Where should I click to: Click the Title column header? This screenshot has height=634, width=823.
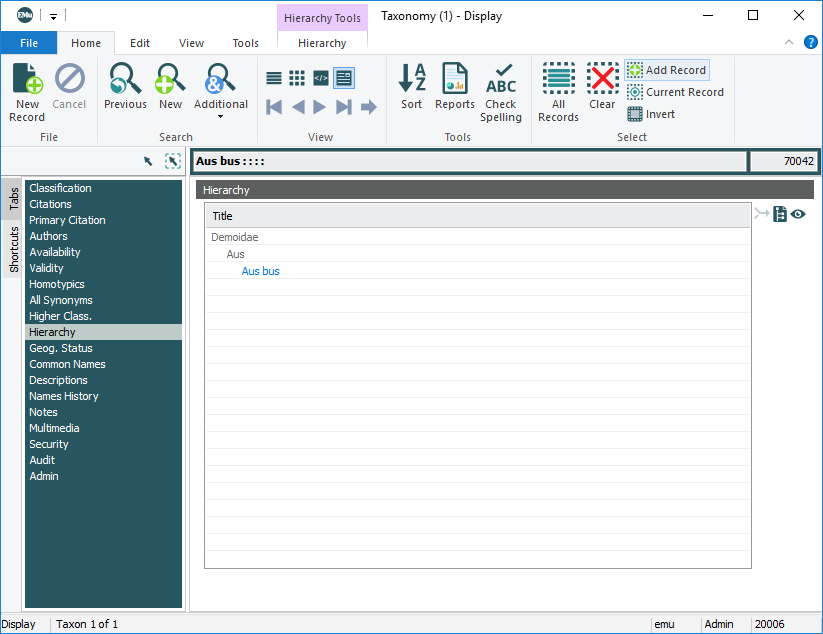222,216
